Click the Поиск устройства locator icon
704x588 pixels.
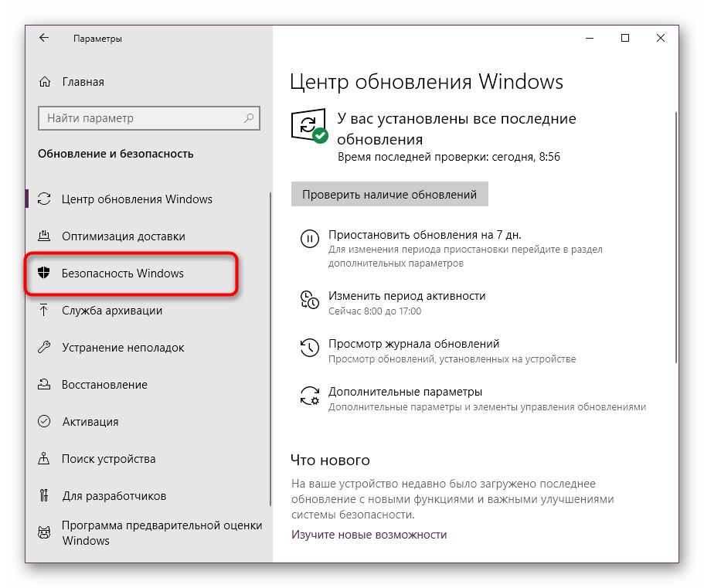click(x=44, y=458)
